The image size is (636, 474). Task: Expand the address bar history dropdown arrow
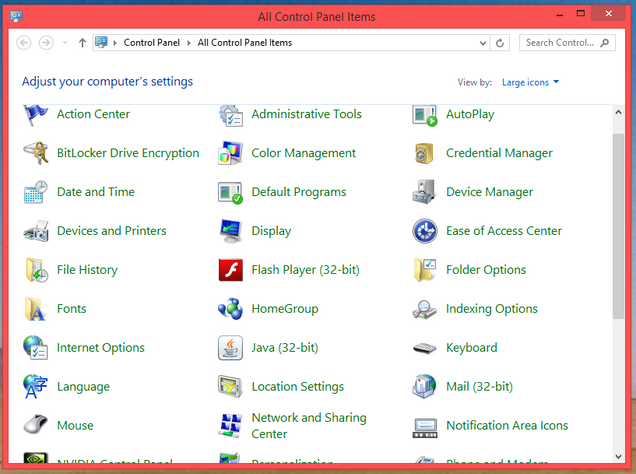coord(483,43)
